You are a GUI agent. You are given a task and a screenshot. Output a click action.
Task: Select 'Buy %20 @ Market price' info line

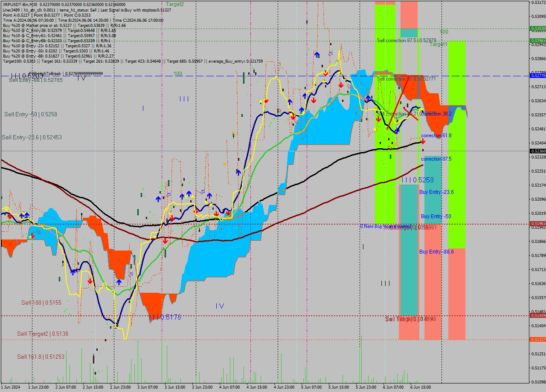click(x=64, y=25)
